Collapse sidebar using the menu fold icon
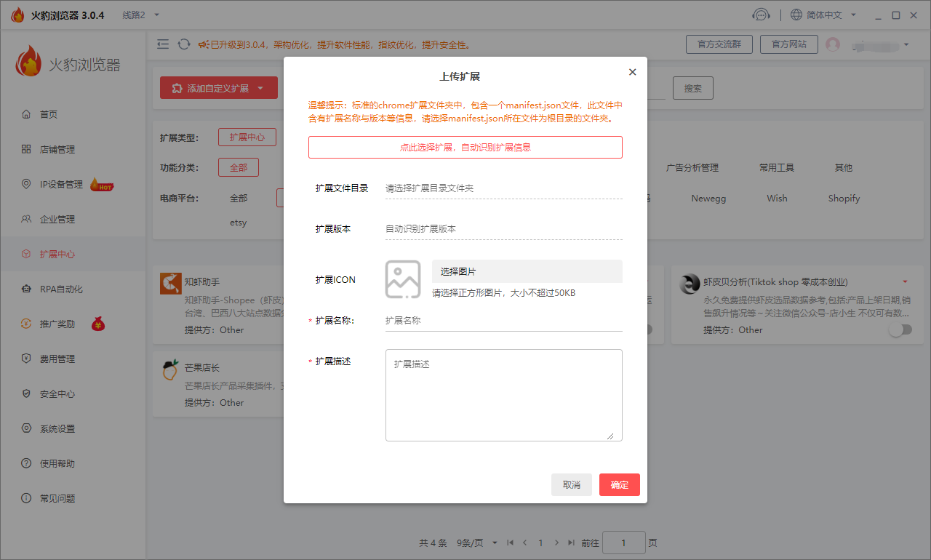 coord(163,44)
